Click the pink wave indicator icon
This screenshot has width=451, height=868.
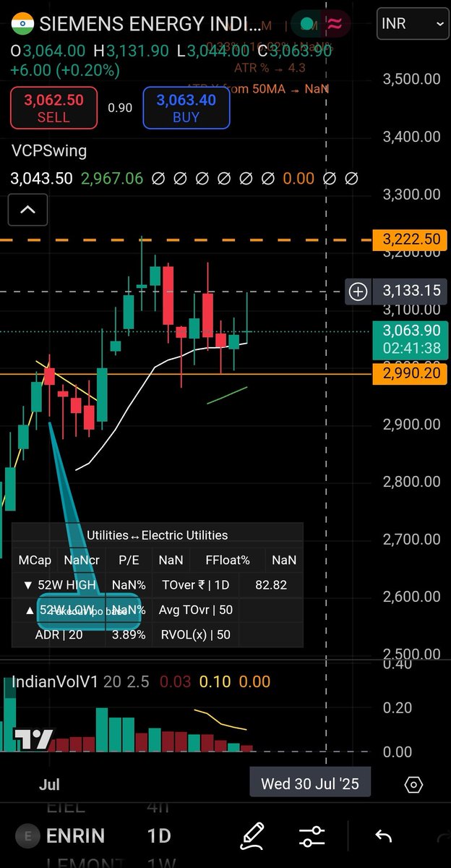coord(334,24)
